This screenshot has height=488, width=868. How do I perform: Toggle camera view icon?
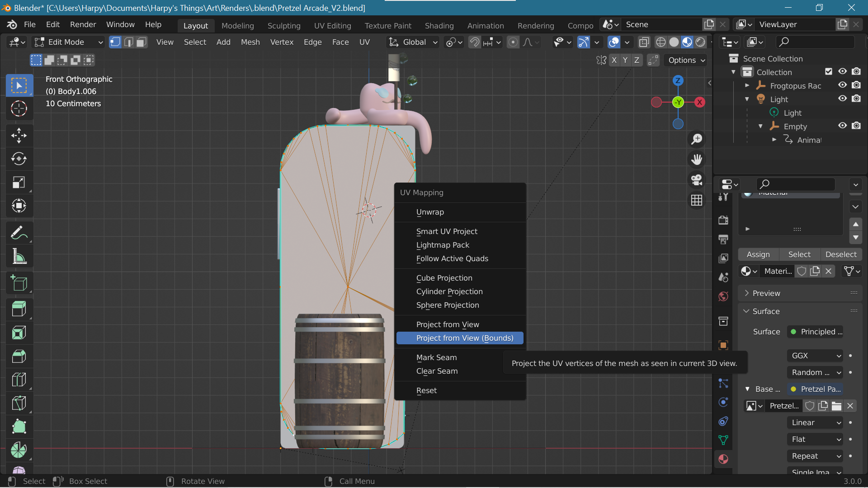pos(697,179)
